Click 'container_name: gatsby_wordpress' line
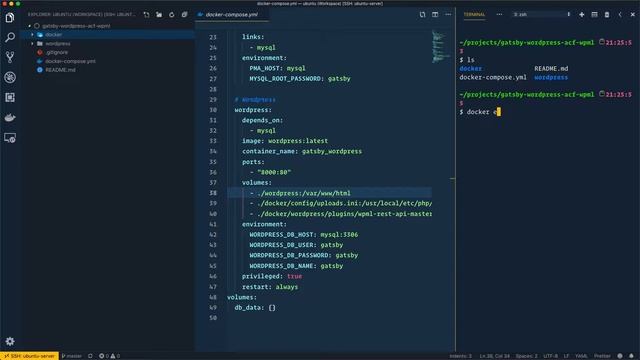Viewport: 640px width, 360px height. coord(302,151)
